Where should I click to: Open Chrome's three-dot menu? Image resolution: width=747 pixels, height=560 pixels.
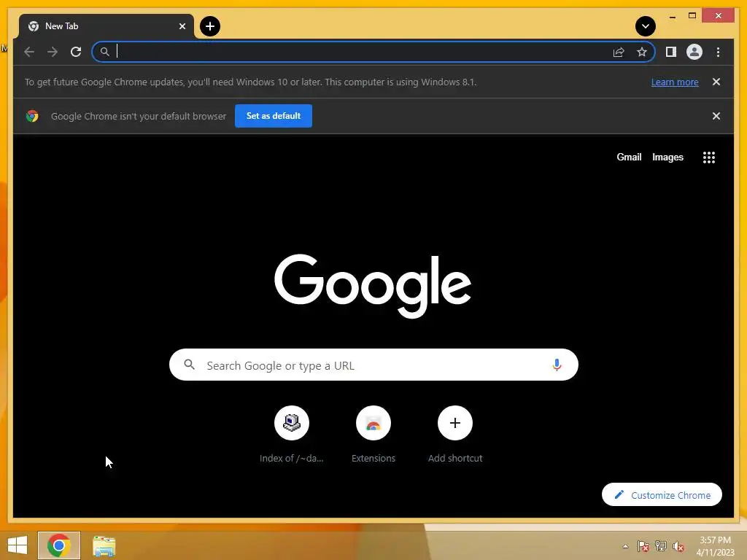coord(718,52)
